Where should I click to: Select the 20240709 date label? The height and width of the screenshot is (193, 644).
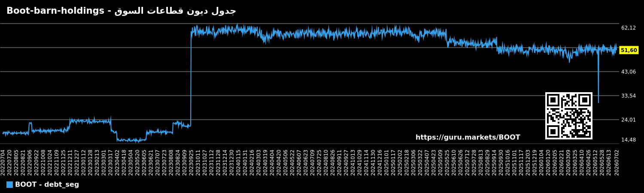pyautogui.click(x=313, y=162)
